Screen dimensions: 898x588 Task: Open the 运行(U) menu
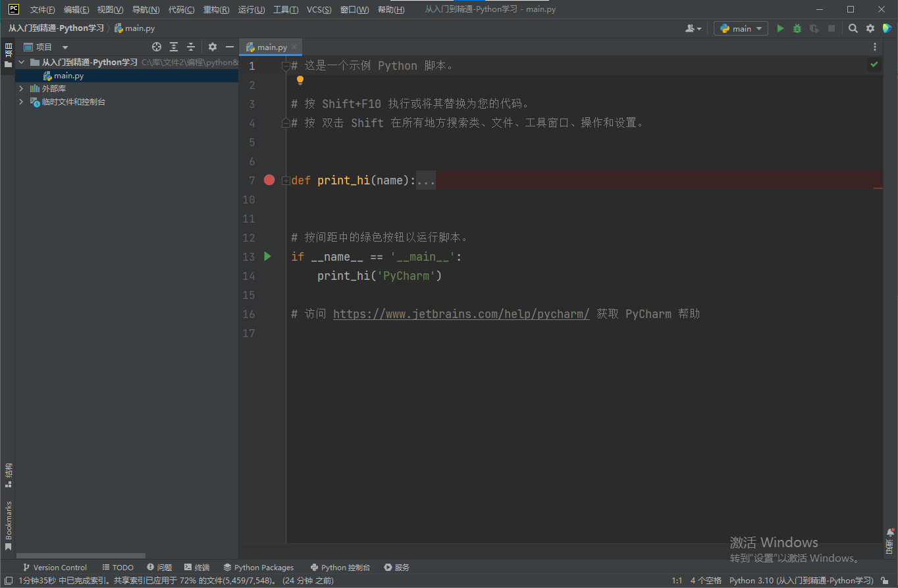coord(251,9)
